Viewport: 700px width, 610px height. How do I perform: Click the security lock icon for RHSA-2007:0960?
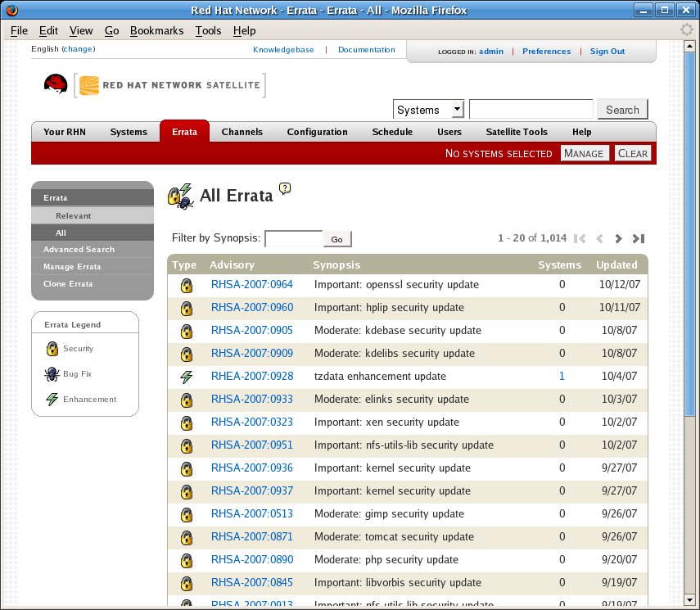(187, 308)
